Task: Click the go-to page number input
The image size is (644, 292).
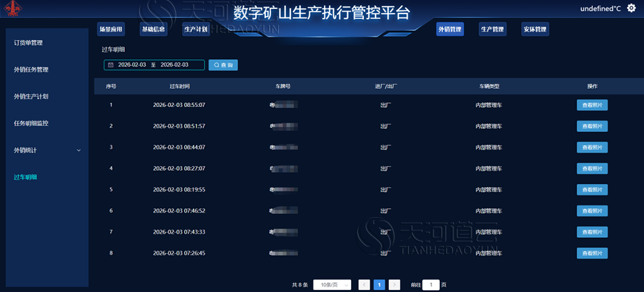Action: (x=431, y=285)
